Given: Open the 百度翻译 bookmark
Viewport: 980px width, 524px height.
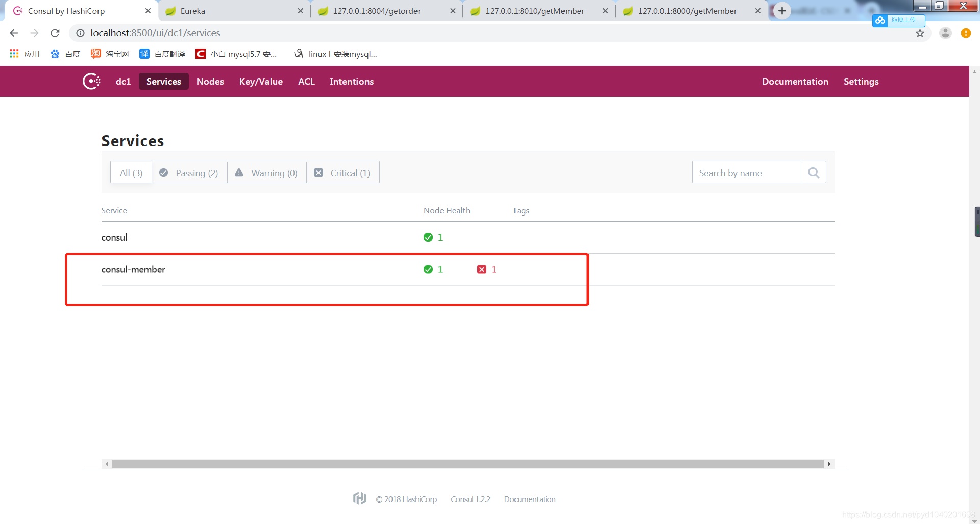Looking at the screenshot, I should [x=162, y=54].
